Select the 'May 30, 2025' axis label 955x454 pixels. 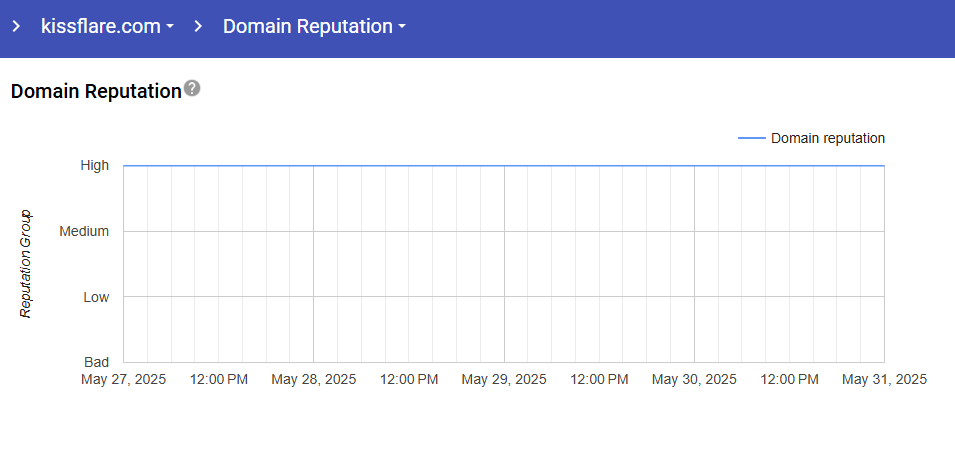[694, 380]
